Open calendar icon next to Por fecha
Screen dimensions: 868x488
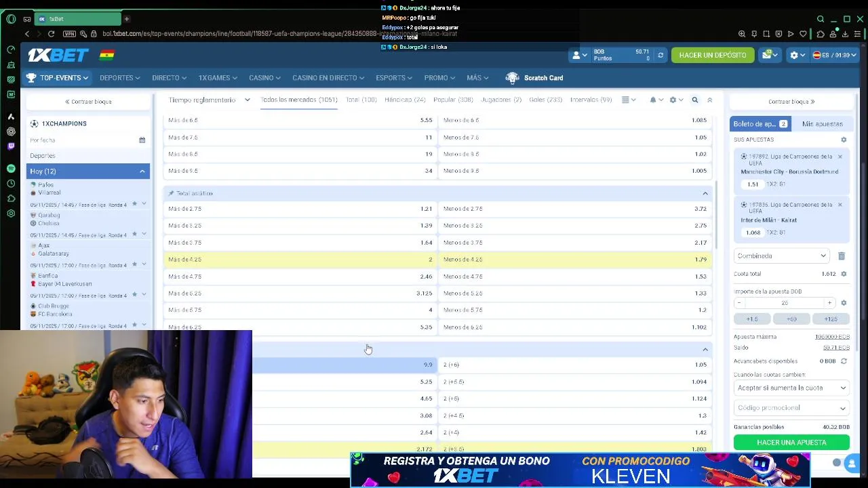click(x=142, y=140)
